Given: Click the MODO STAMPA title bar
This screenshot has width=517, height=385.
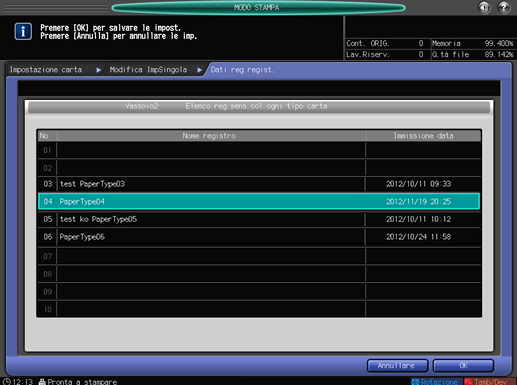Looking at the screenshot, I should pos(258,7).
